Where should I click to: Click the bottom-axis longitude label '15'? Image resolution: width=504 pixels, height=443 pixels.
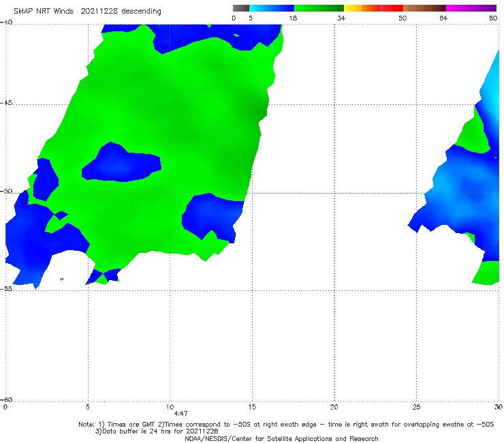pos(252,407)
